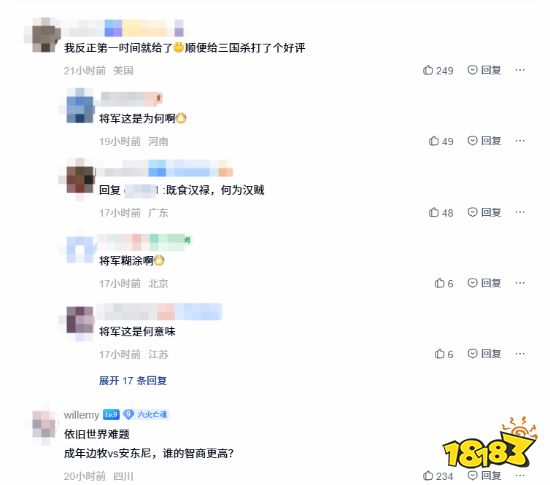Like the 将军糊涂啊 reply

pos(443,283)
